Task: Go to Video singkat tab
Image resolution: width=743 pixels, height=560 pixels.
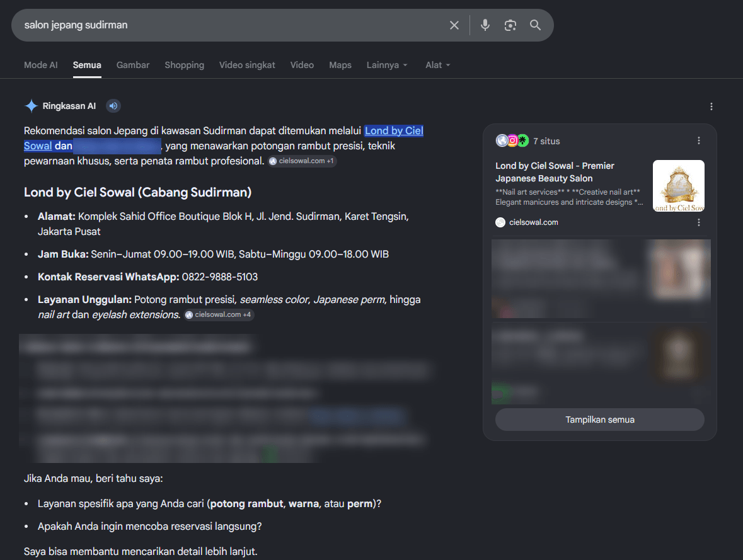Action: pos(247,65)
